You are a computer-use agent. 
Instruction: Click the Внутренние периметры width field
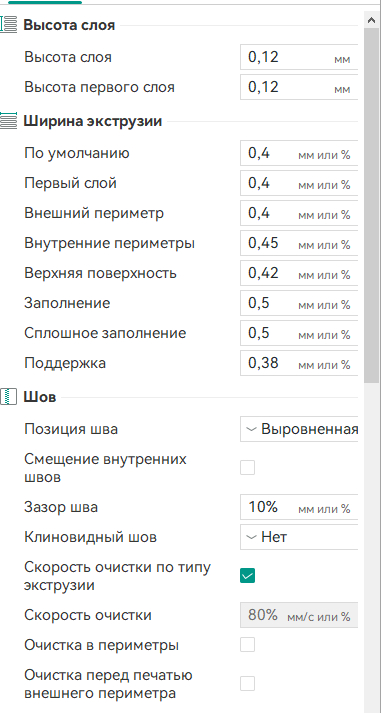point(299,243)
